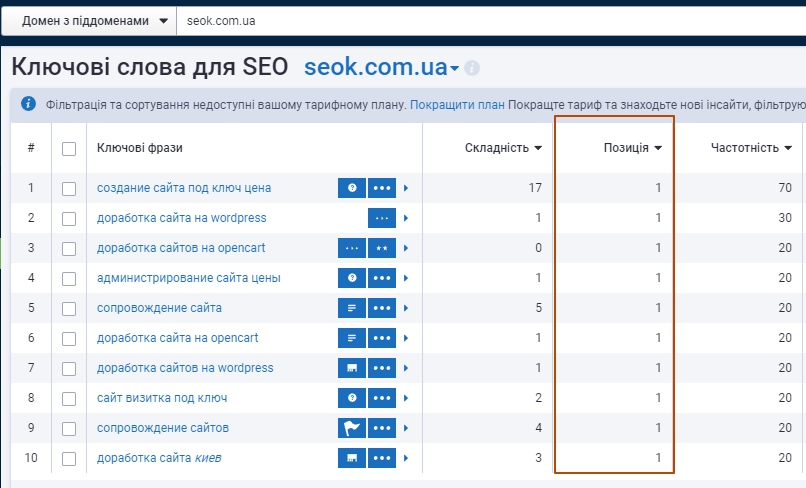Open keyword доработка сайтов на opencart
This screenshot has width=806, height=488.
coord(181,248)
